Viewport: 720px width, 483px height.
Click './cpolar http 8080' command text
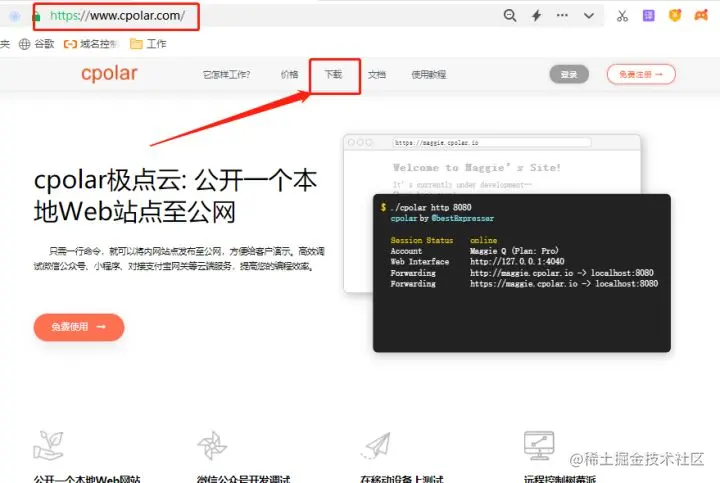coord(431,208)
